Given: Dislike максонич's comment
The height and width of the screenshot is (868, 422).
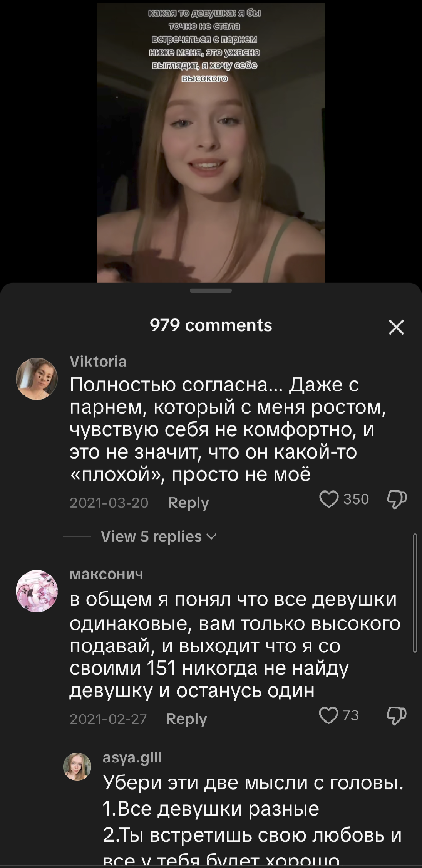Looking at the screenshot, I should pyautogui.click(x=397, y=716).
